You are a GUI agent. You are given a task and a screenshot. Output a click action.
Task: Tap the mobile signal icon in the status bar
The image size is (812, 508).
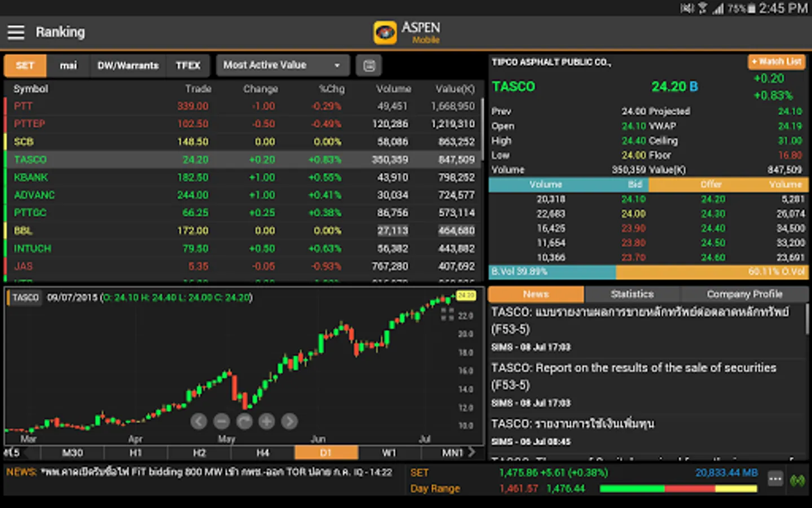tap(718, 8)
